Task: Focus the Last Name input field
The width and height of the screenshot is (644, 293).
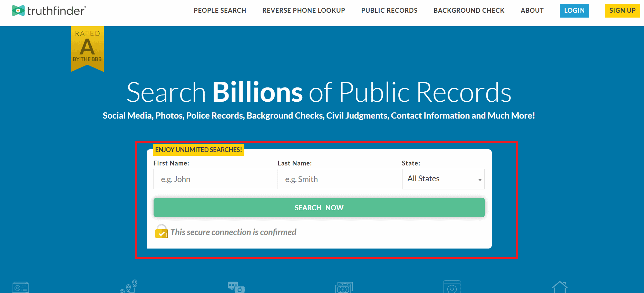Action: 340,179
